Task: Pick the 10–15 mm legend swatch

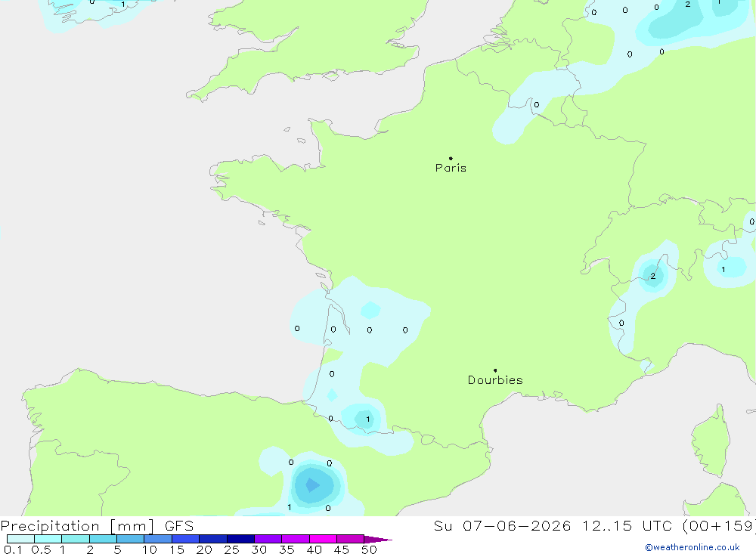Action: [158, 539]
